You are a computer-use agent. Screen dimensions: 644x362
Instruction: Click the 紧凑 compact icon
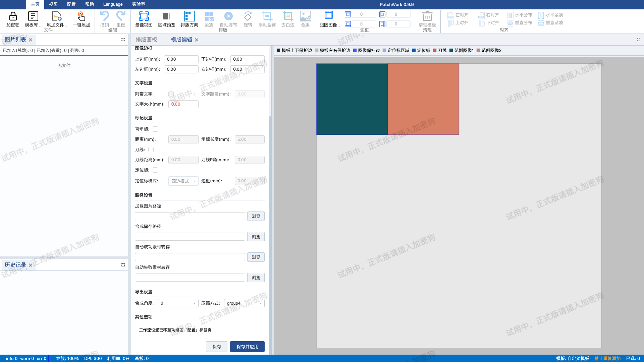(x=209, y=16)
